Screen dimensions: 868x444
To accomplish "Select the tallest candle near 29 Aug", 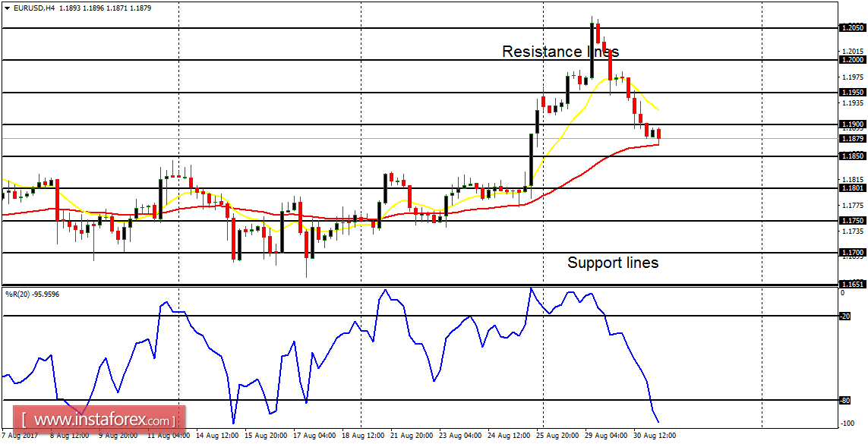I will [x=592, y=46].
